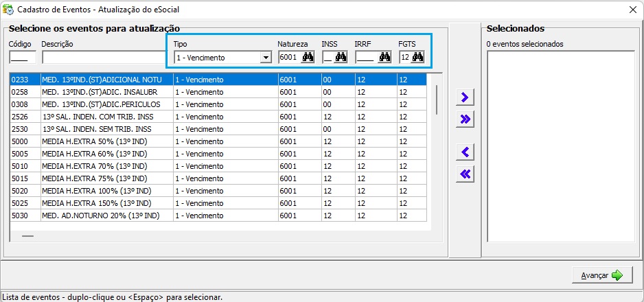
Task: Open IRRF lookup binoculars icon
Action: [x=385, y=58]
